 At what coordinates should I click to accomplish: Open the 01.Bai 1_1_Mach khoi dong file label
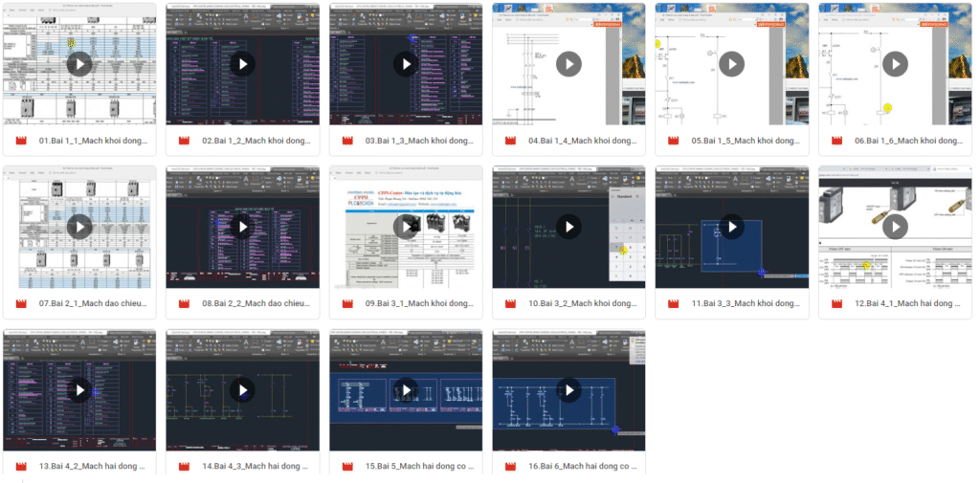[x=93, y=141]
